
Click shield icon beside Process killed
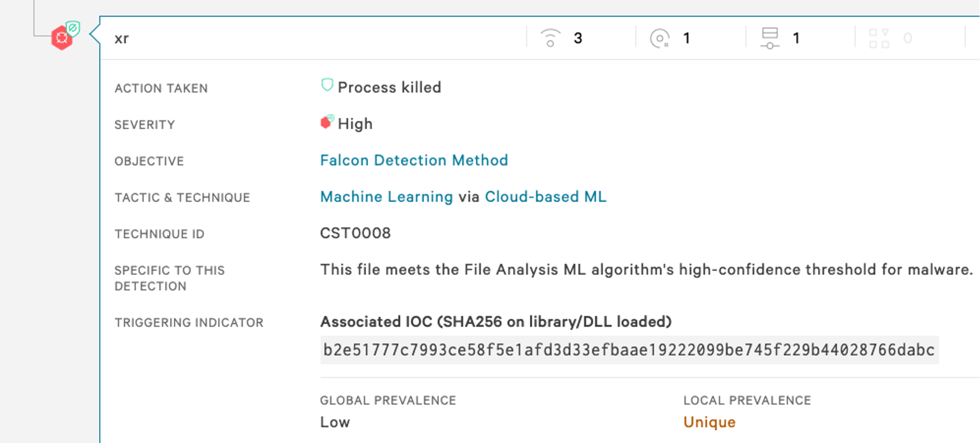coord(327,85)
